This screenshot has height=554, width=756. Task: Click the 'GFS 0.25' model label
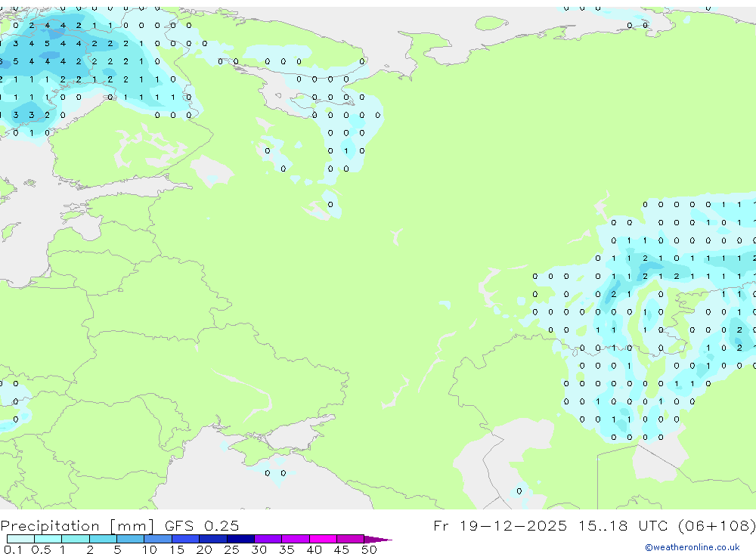click(202, 525)
